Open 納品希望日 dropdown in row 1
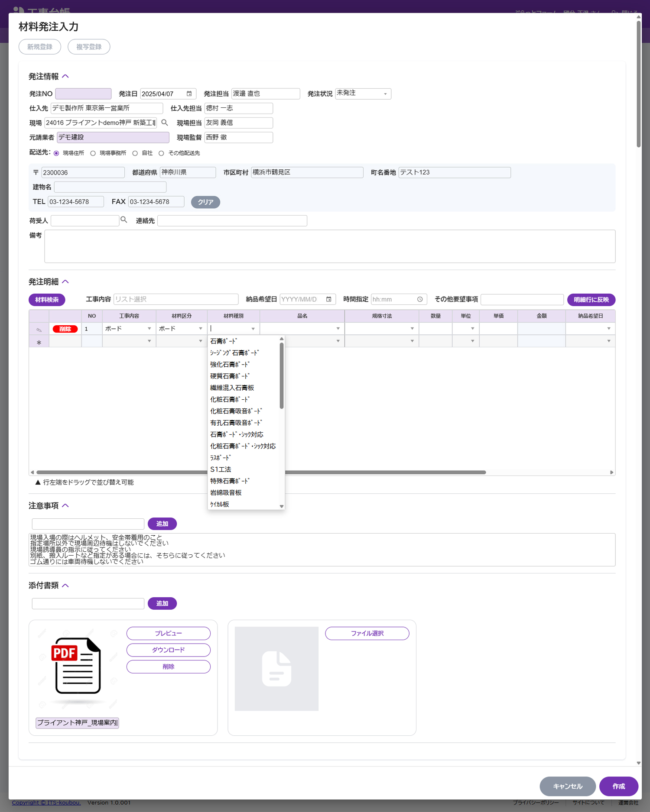 (609, 329)
